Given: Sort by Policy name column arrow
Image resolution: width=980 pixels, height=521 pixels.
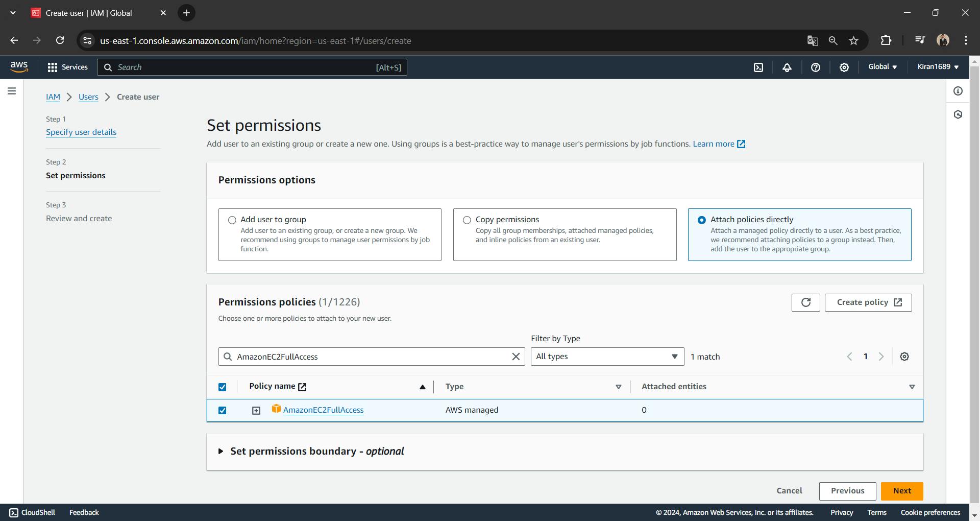Looking at the screenshot, I should coord(422,387).
